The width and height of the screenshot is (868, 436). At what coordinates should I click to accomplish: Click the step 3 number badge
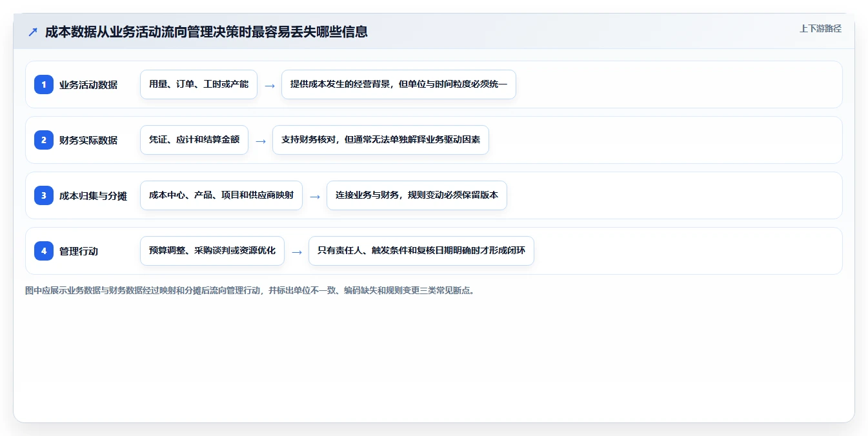pyautogui.click(x=44, y=195)
